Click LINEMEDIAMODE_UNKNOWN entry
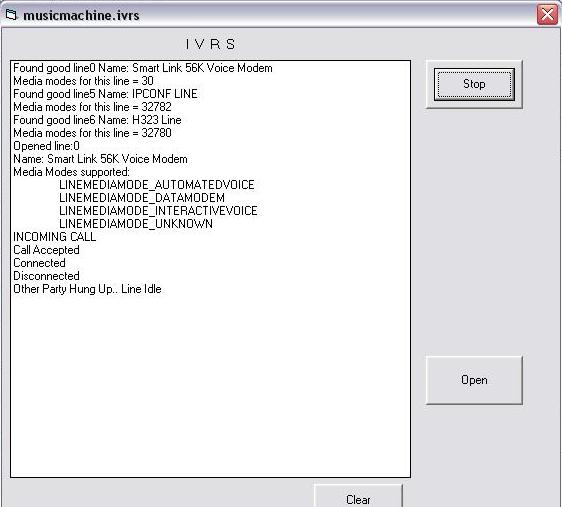 coord(136,224)
